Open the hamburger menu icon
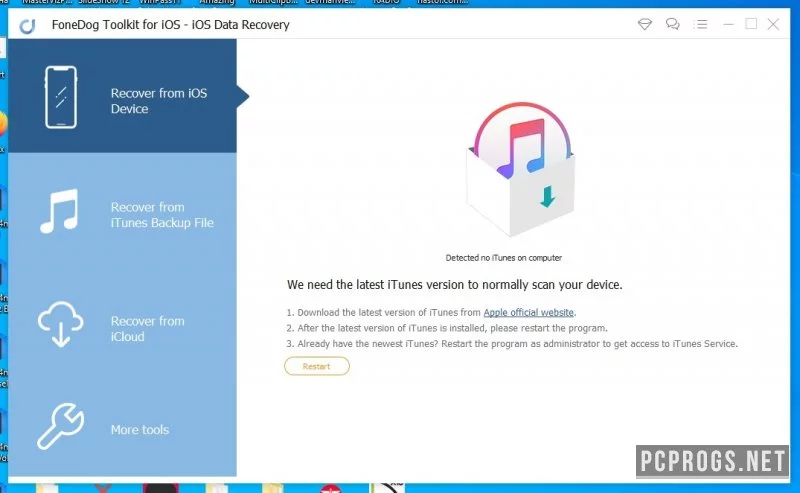800x493 pixels. coord(701,24)
